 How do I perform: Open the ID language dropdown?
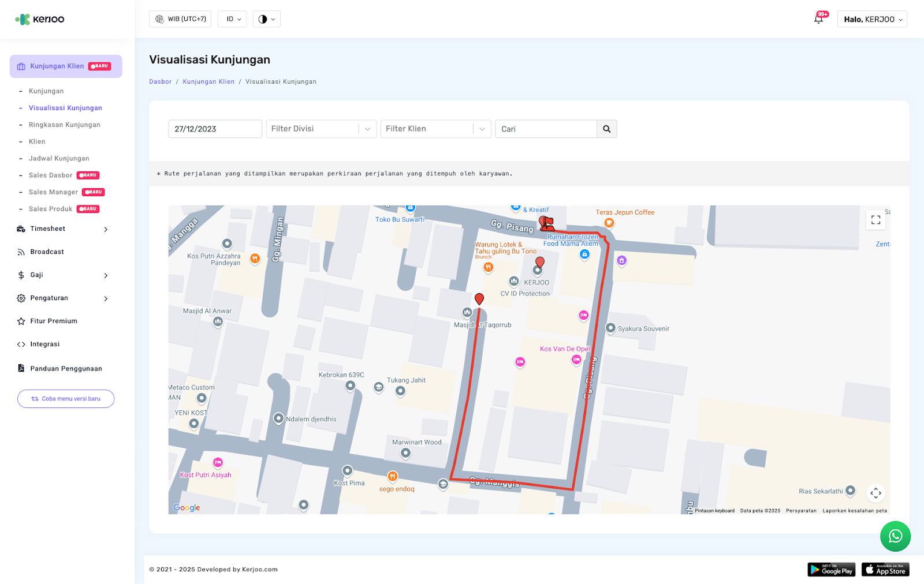tap(233, 19)
